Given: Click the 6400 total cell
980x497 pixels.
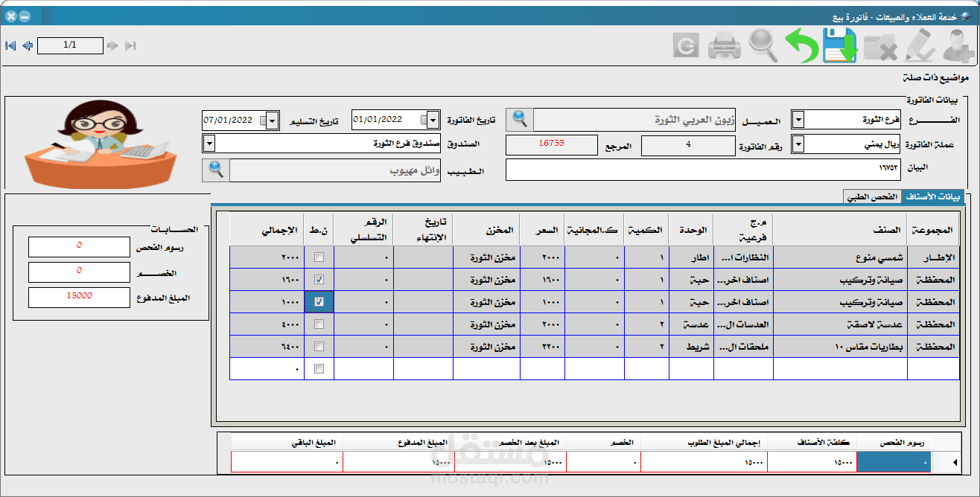Looking at the screenshot, I should click(x=267, y=347).
